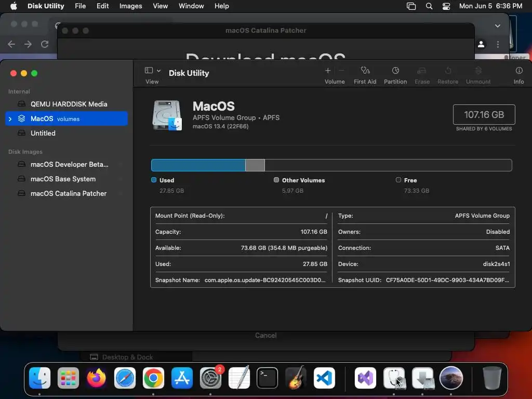
Task: Open Launchpad from the Dock
Action: tap(68, 378)
